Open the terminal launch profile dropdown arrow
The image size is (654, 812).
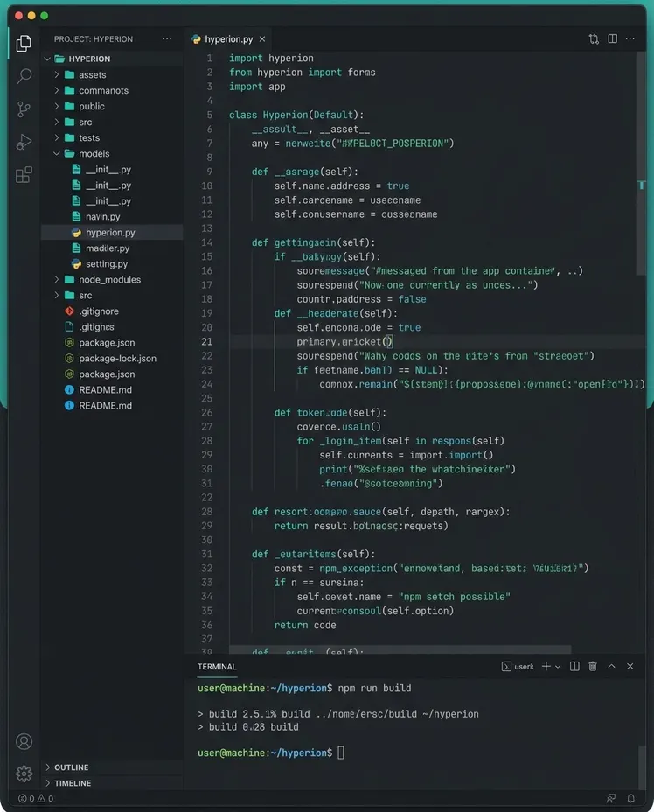(x=558, y=667)
